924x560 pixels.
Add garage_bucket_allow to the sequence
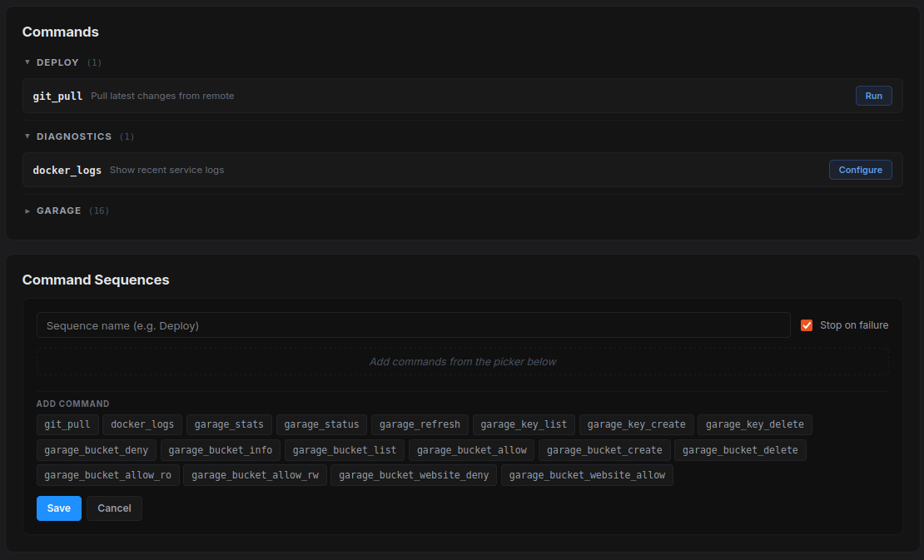472,450
